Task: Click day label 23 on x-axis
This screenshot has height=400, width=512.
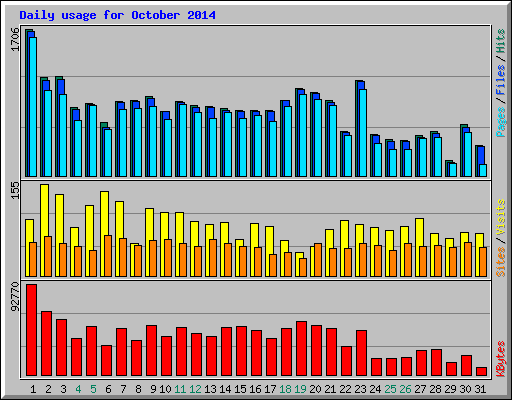Action: (x=360, y=389)
